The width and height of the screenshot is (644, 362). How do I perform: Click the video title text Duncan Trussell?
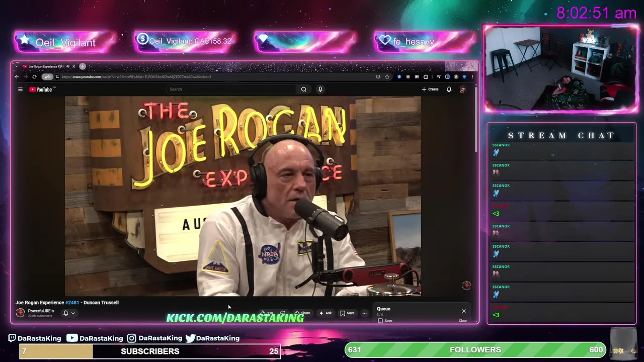pyautogui.click(x=101, y=303)
